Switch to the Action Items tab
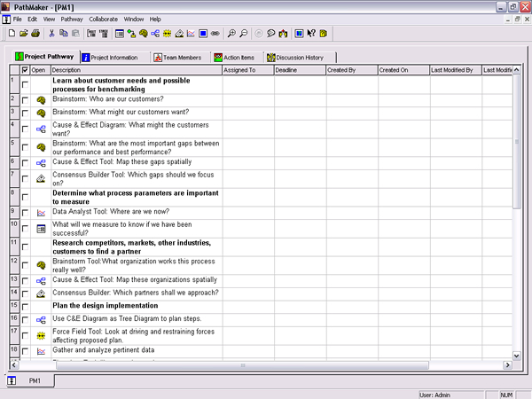This screenshot has height=399, width=532. 239,58
